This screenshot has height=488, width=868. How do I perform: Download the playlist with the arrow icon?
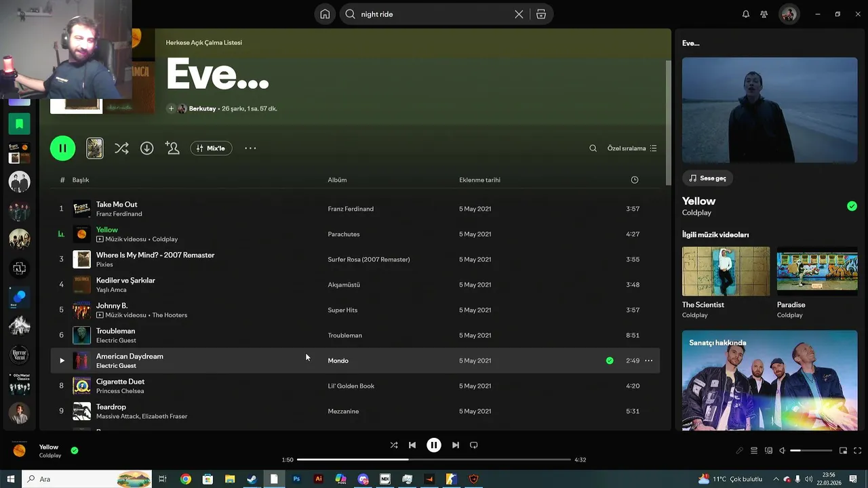(146, 148)
